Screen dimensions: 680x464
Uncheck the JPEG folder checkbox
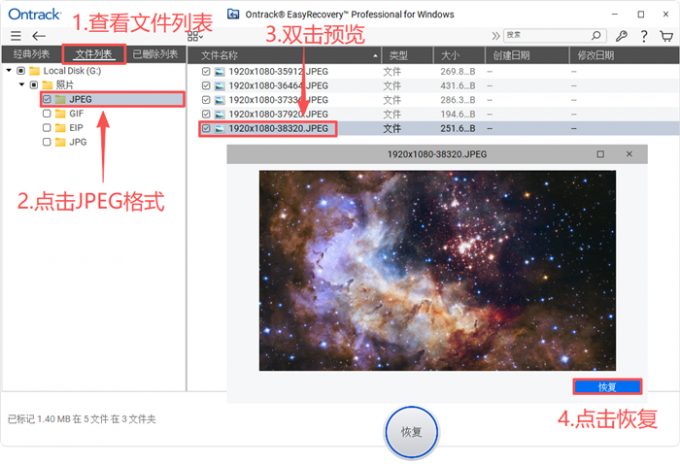tap(47, 99)
